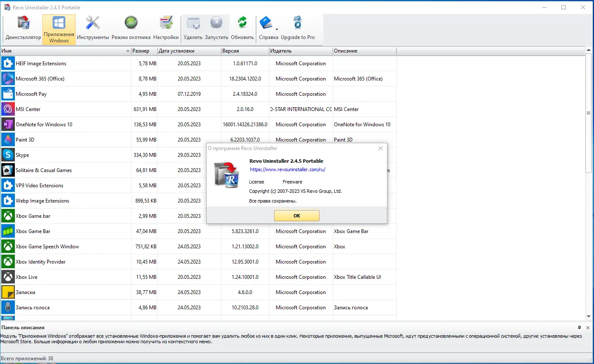594x364 pixels.
Task: Select the Microsoft 365 (Office) app icon
Action: point(8,79)
